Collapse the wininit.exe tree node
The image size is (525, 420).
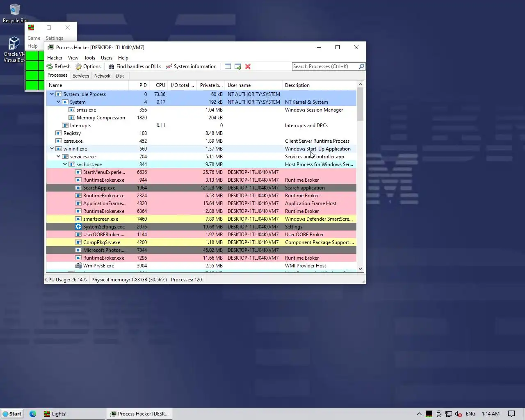pos(52,148)
